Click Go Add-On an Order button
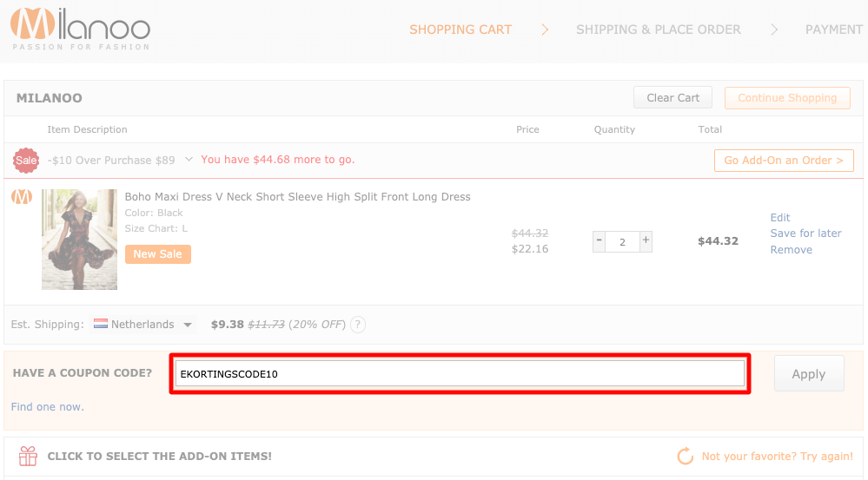868x480 pixels. tap(784, 161)
